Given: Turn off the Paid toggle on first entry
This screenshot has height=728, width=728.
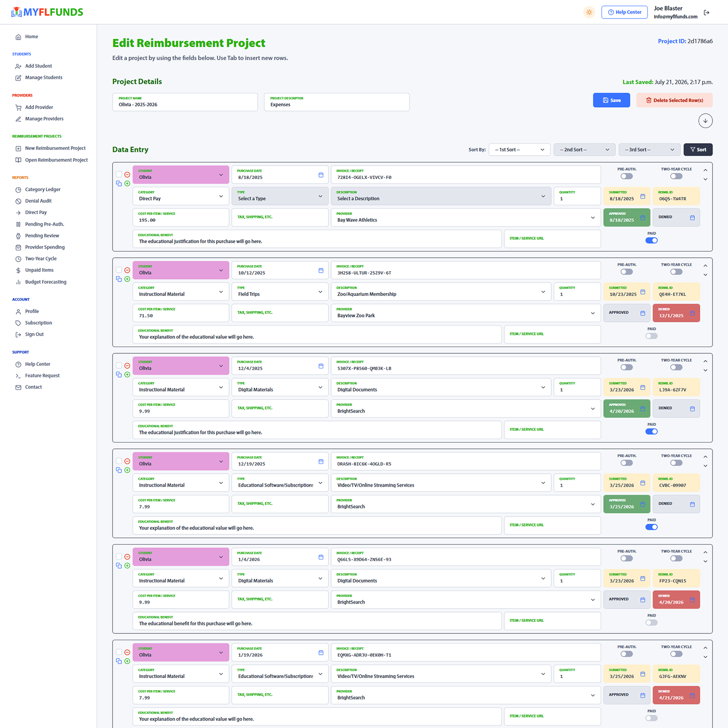Looking at the screenshot, I should tap(652, 241).
